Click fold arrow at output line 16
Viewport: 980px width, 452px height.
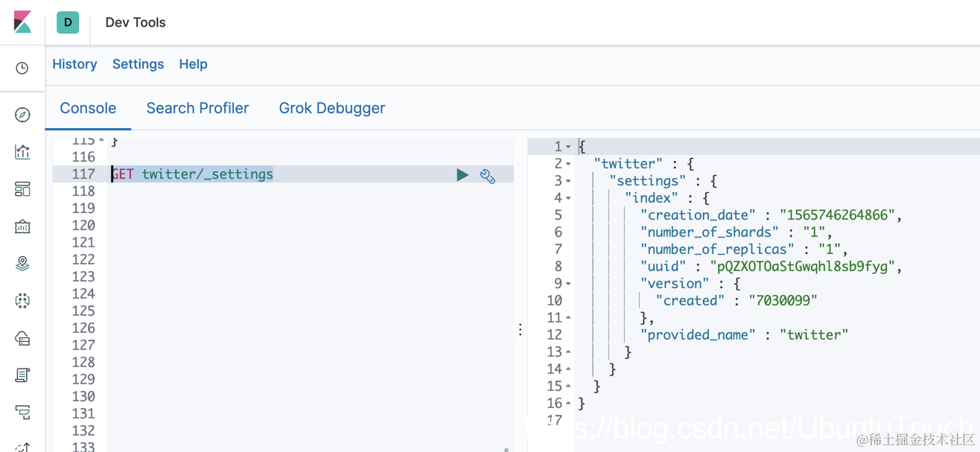click(569, 403)
